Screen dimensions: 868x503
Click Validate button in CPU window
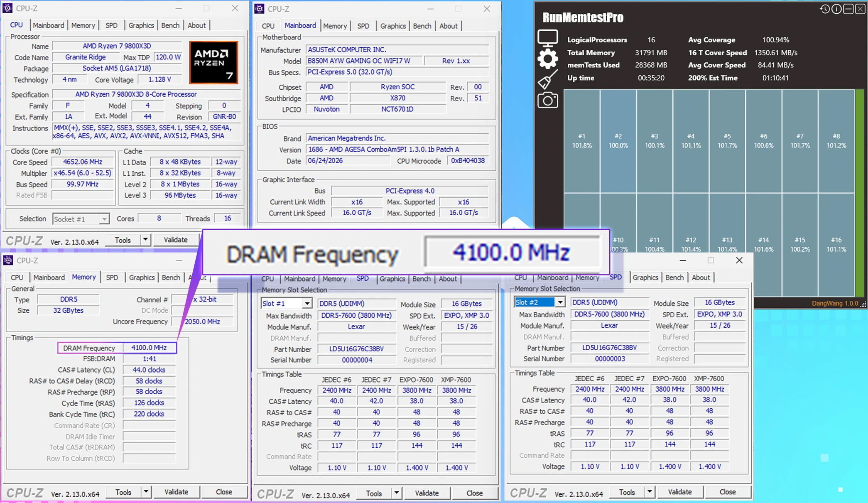pos(176,240)
